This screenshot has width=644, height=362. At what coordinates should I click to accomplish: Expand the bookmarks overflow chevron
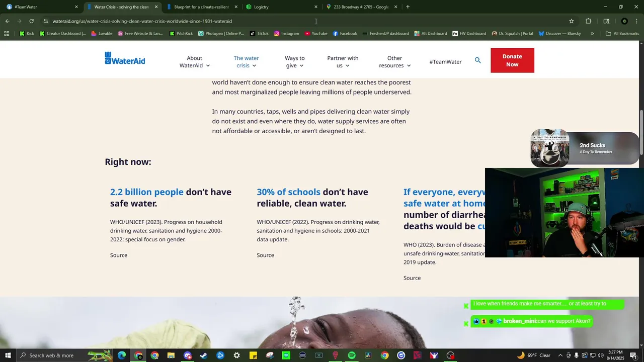592,34
